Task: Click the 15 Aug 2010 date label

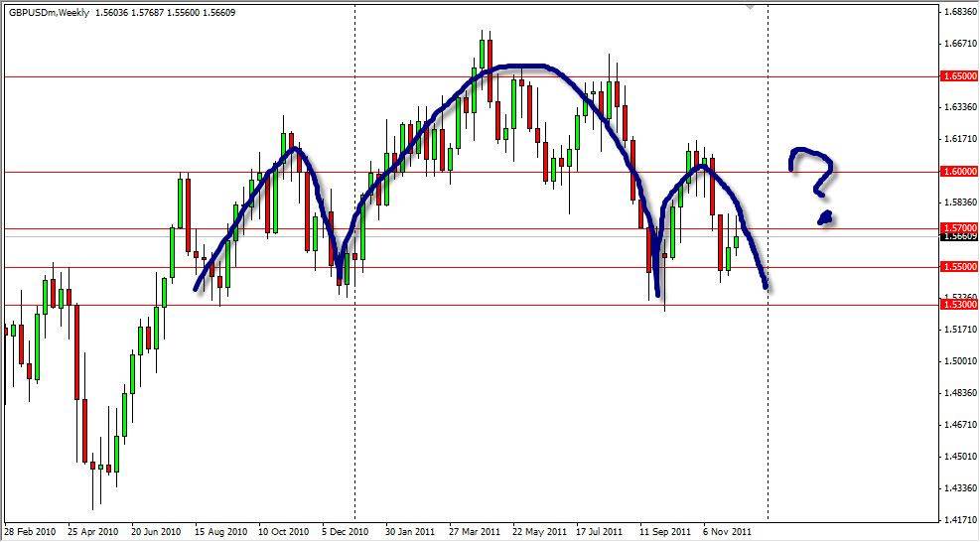Action: point(219,531)
